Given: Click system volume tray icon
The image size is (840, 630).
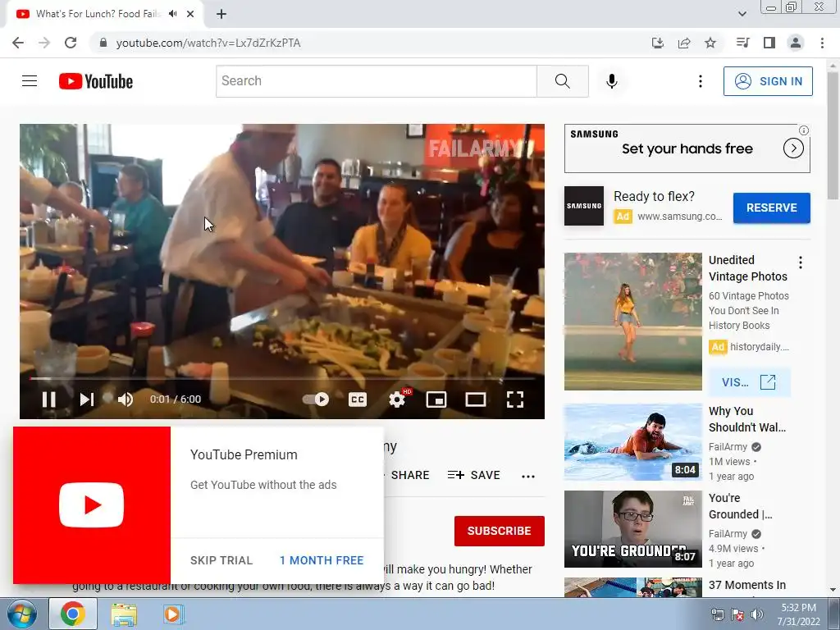Looking at the screenshot, I should (x=757, y=614).
